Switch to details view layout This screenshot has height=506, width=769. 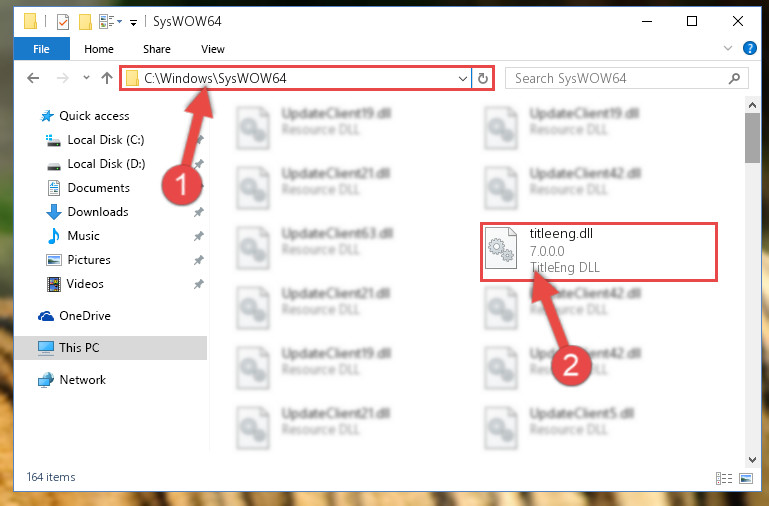(724, 478)
